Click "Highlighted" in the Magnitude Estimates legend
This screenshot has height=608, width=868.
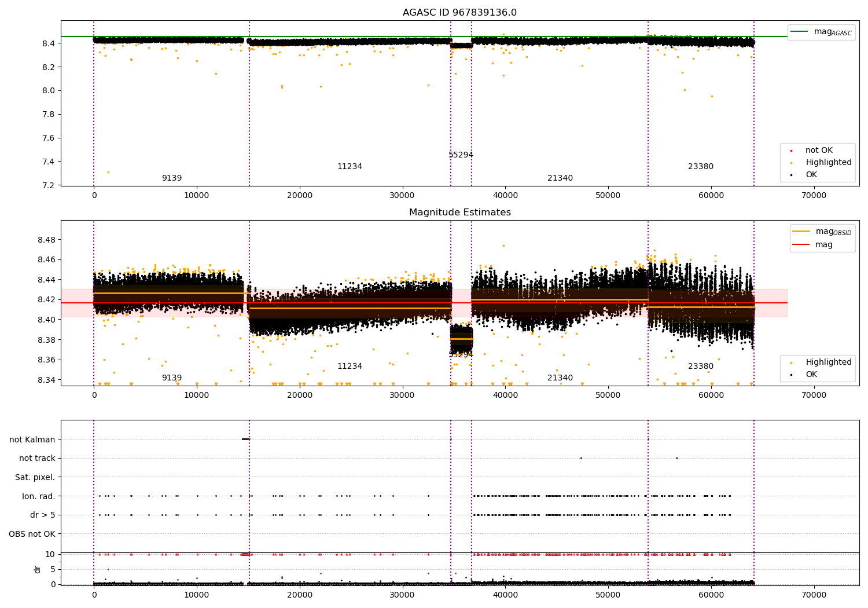click(x=821, y=362)
